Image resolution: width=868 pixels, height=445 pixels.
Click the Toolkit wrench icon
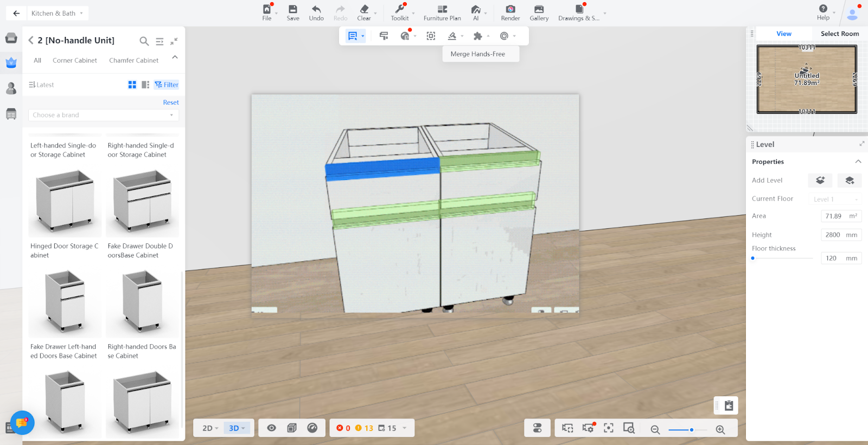[x=399, y=9]
